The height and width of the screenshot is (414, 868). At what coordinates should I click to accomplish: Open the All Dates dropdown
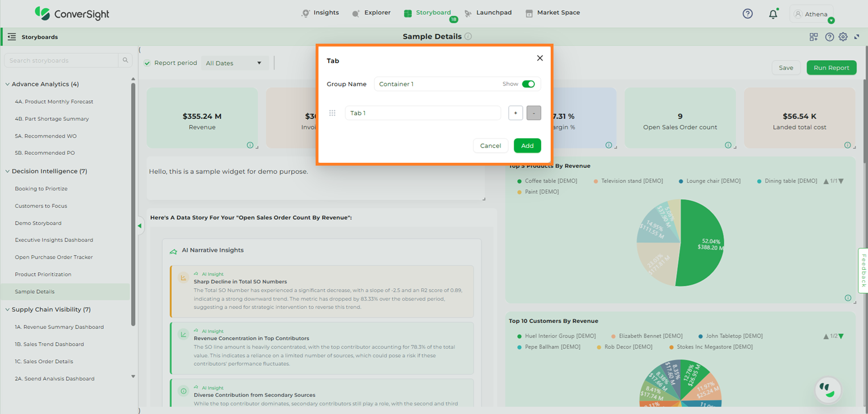[x=234, y=63]
